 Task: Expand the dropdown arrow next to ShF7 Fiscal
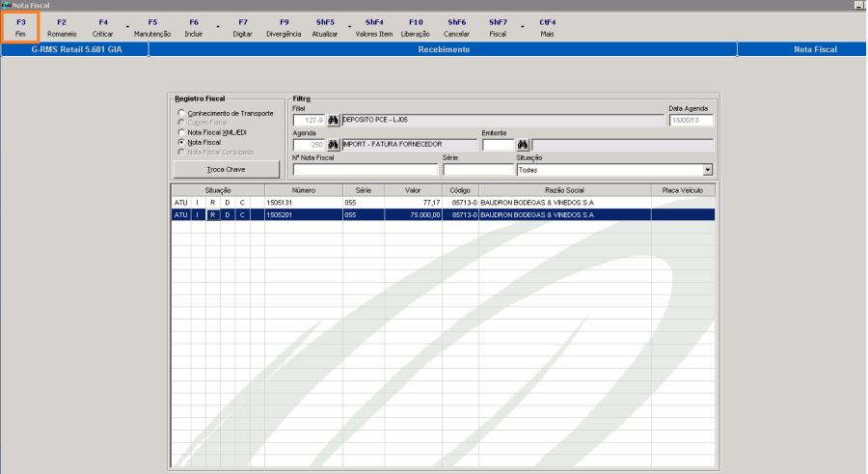(522, 27)
